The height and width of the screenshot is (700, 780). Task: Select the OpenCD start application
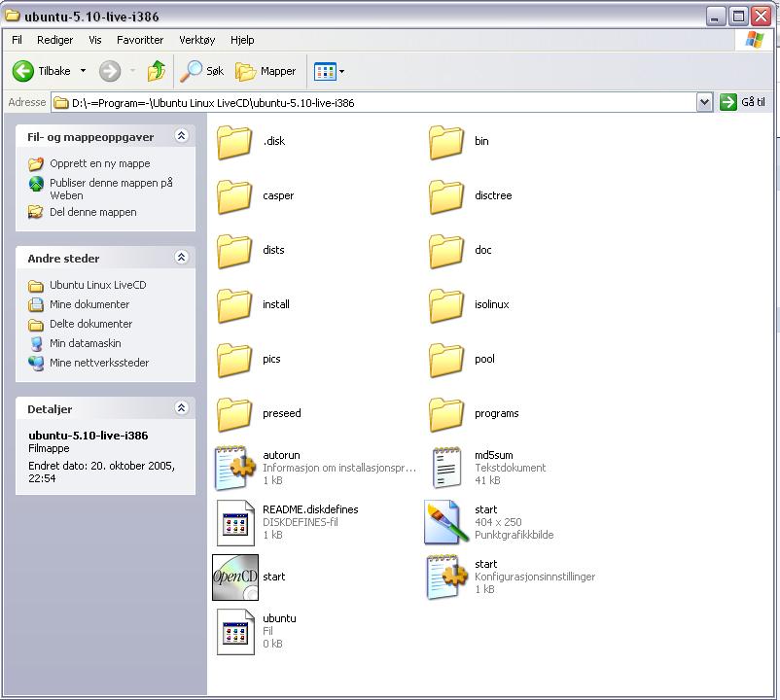(x=249, y=577)
